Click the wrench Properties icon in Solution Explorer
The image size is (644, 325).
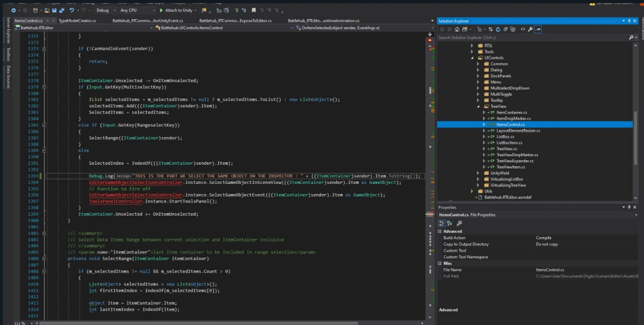(x=530, y=29)
